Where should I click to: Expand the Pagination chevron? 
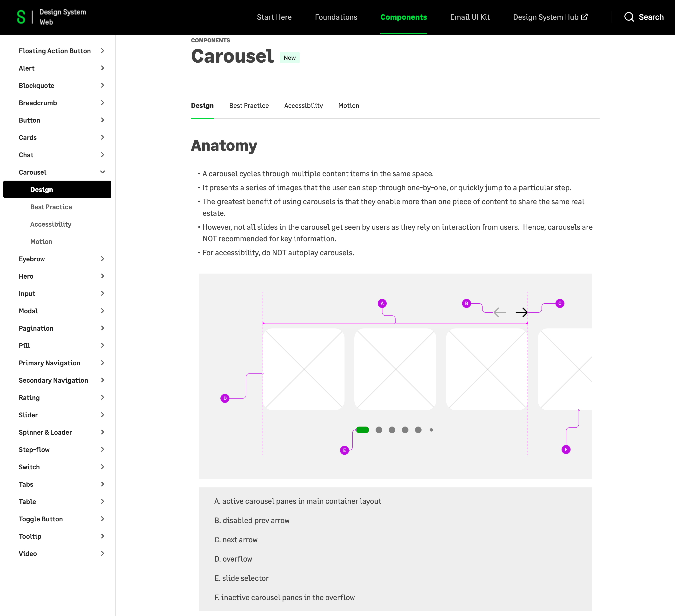point(102,328)
